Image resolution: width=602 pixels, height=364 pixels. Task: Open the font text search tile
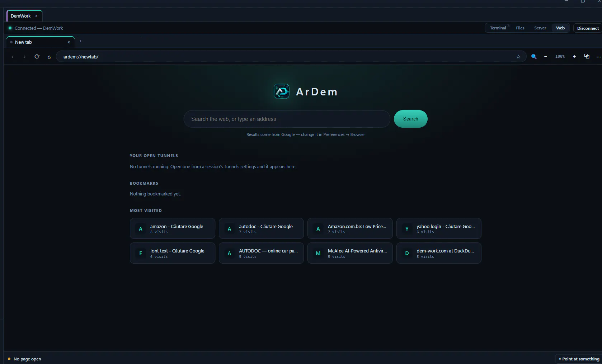click(x=173, y=253)
